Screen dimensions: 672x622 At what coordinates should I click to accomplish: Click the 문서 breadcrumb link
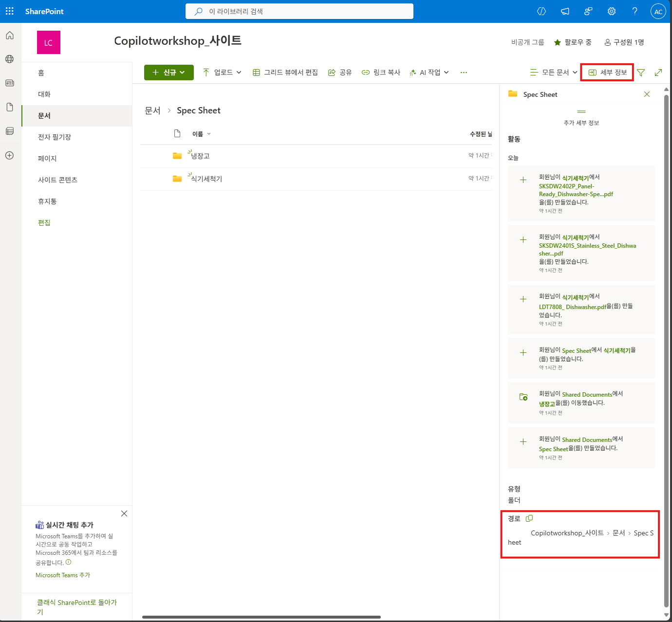pos(152,110)
